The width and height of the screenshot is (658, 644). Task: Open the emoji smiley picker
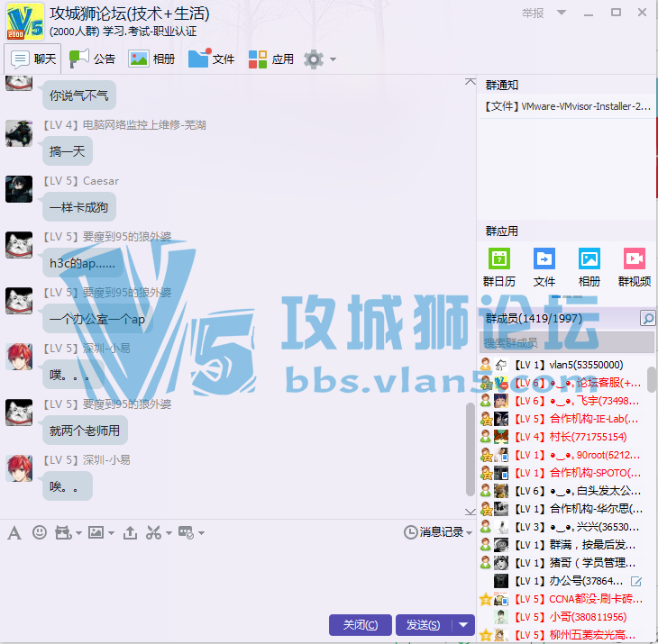40,532
